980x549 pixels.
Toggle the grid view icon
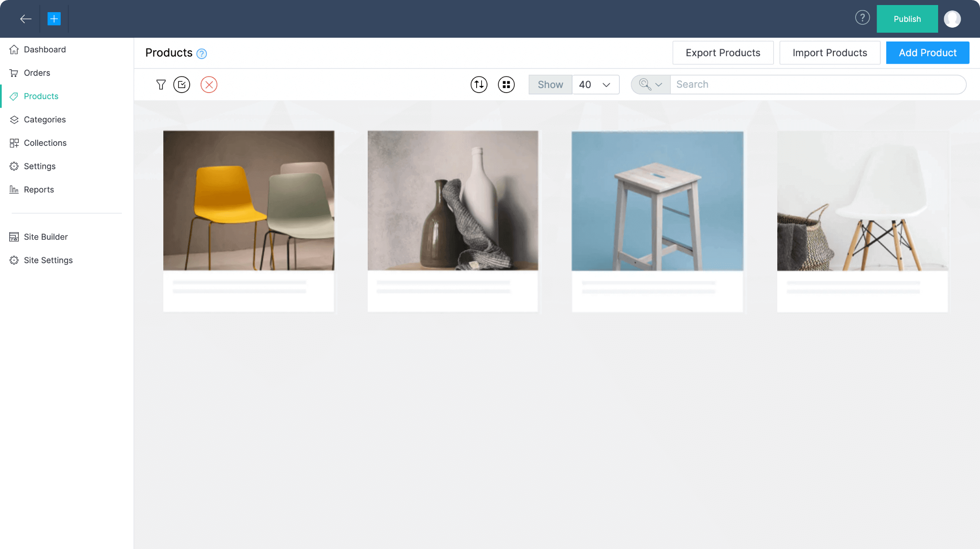pos(506,85)
